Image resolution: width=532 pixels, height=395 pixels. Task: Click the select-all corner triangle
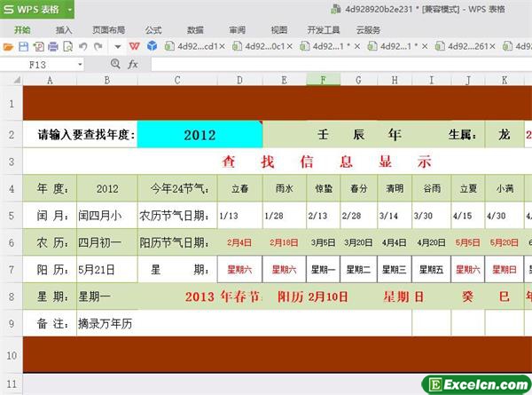point(17,80)
